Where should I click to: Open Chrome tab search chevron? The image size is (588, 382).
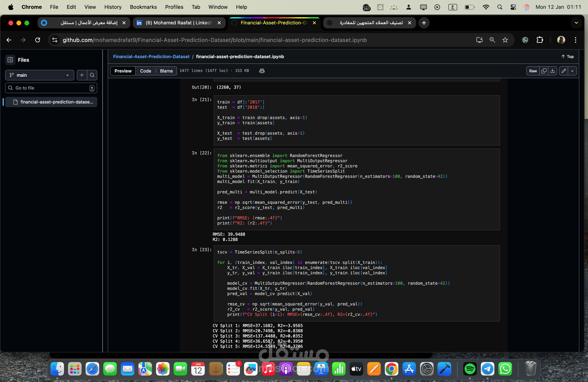[x=576, y=23]
